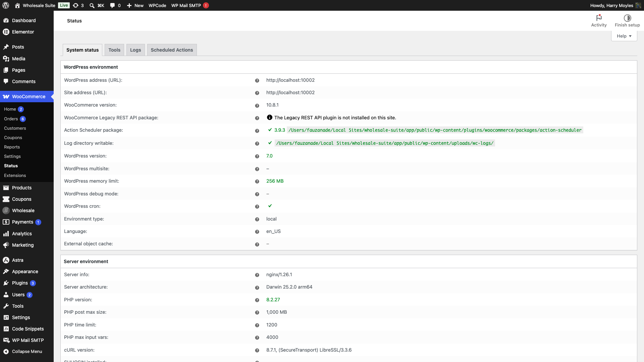
Task: Open the Wholesale Suite site link
Action: [x=35, y=5]
